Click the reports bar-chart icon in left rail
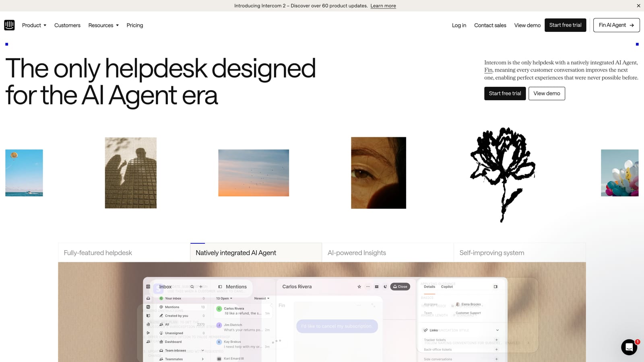This screenshot has height=362, width=644. click(x=148, y=324)
